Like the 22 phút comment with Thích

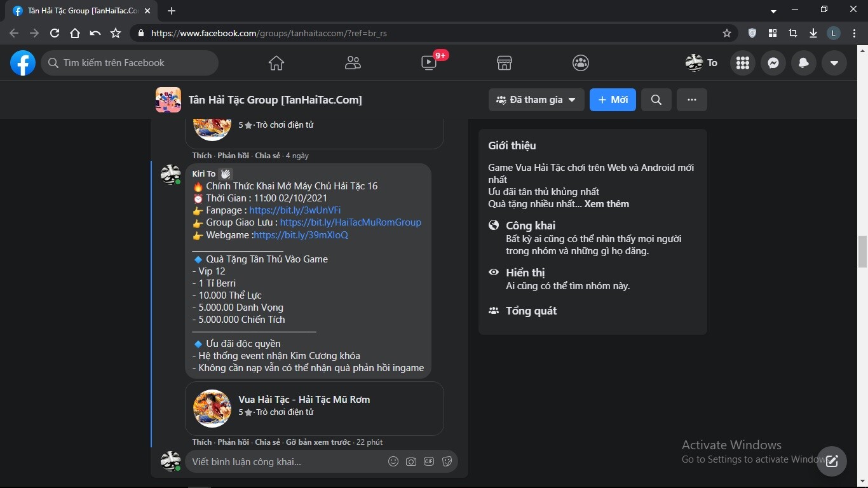click(202, 442)
